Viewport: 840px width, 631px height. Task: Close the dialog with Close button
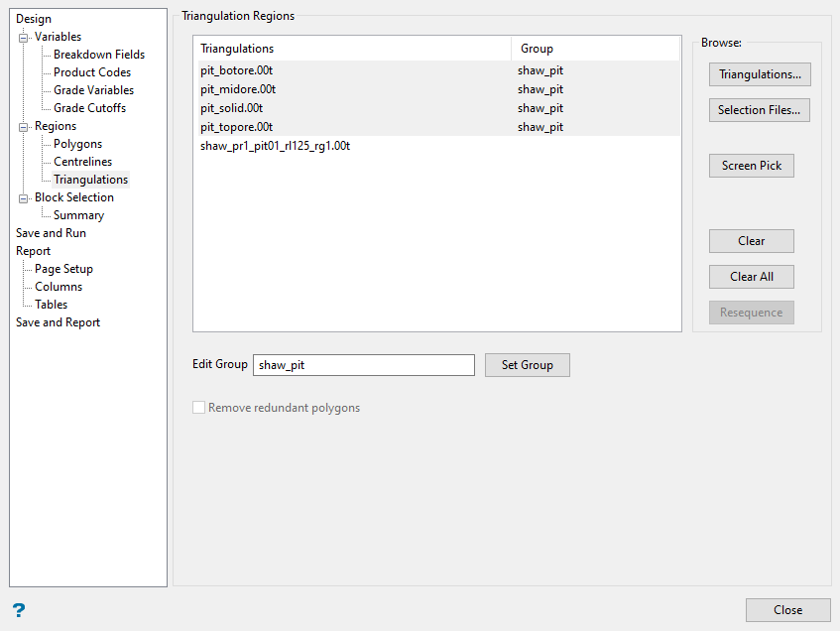coord(788,610)
